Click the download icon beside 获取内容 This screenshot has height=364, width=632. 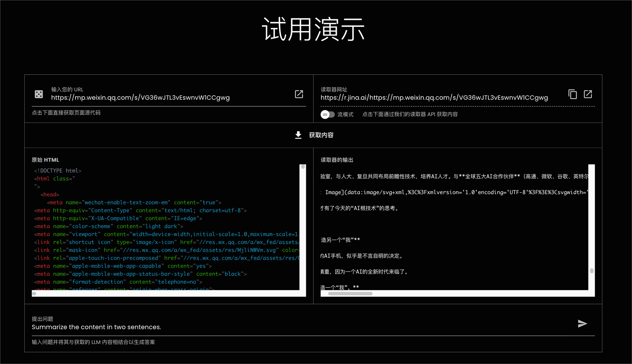click(298, 135)
